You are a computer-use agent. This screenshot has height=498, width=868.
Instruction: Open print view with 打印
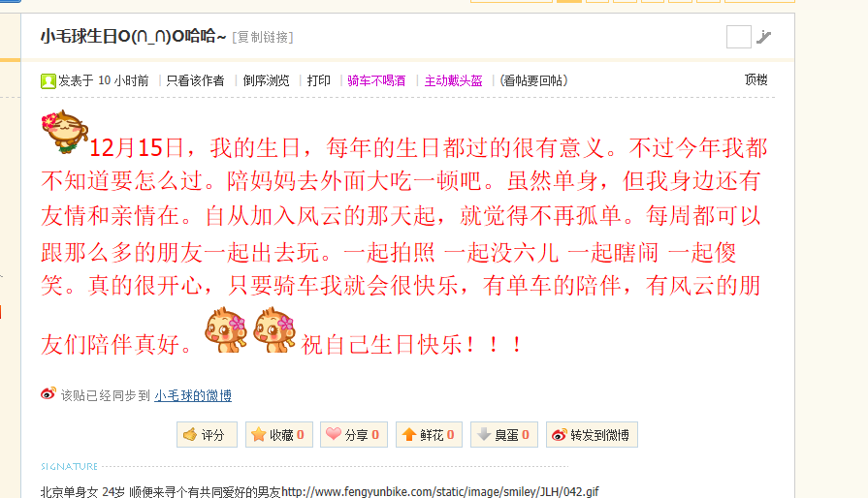coord(319,80)
